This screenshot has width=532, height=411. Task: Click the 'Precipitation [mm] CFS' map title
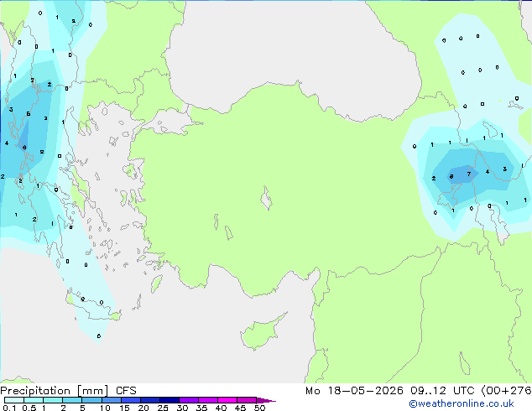pyautogui.click(x=68, y=391)
